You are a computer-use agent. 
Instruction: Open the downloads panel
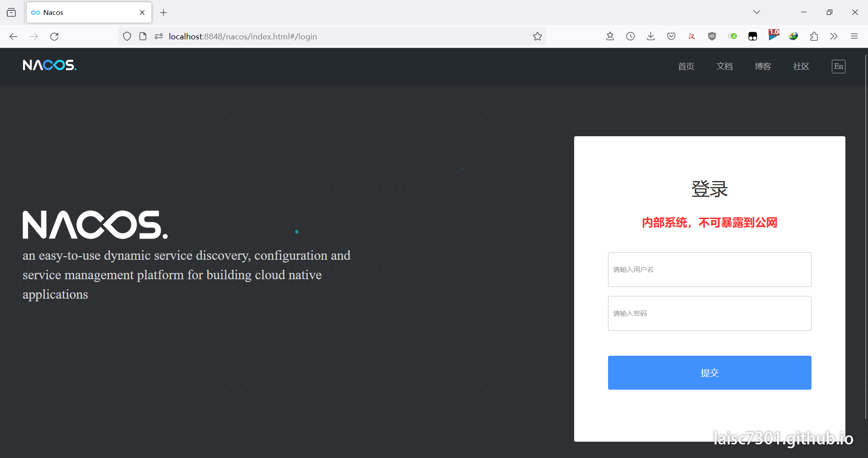[x=651, y=36]
